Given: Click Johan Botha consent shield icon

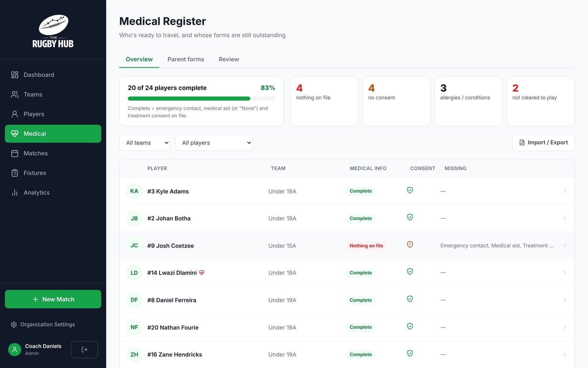Looking at the screenshot, I should click(410, 217).
